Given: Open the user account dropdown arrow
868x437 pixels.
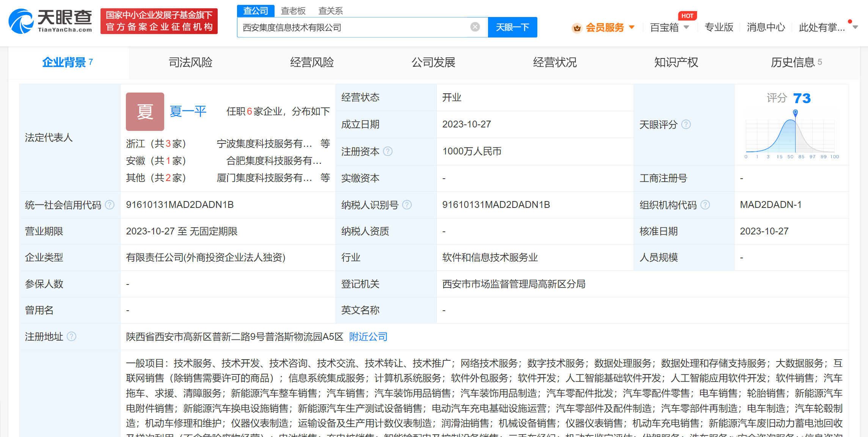Looking at the screenshot, I should [x=855, y=27].
